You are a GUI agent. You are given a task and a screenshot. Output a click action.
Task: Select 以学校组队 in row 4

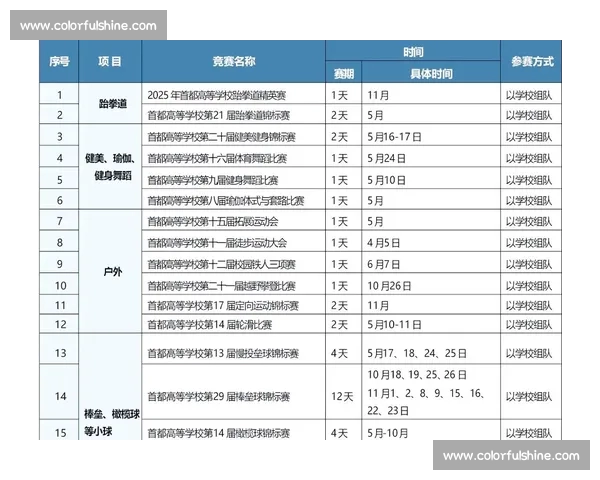[529, 158]
